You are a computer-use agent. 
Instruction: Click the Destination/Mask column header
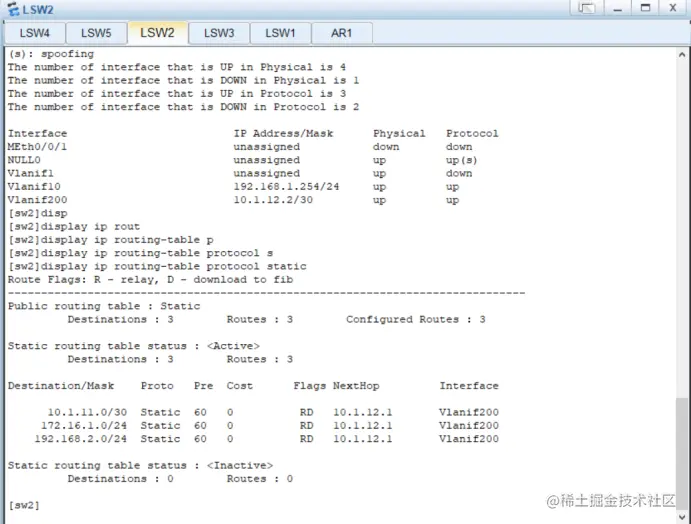point(61,386)
